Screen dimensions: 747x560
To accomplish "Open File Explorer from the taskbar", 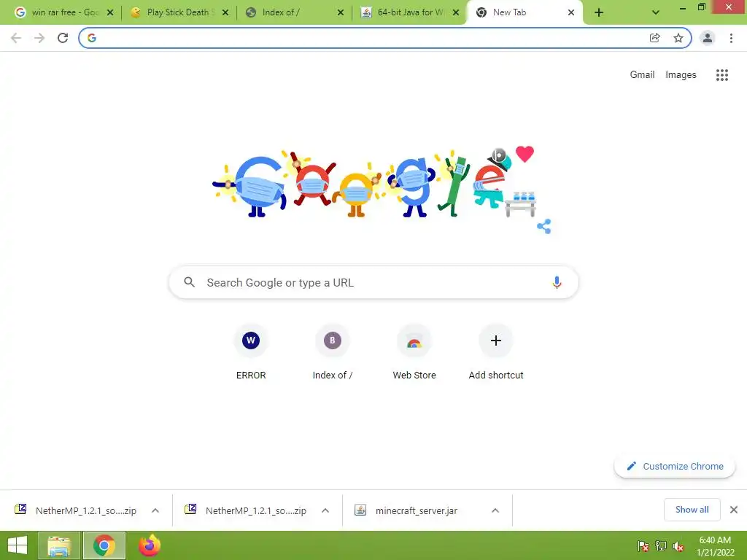I will (59, 545).
